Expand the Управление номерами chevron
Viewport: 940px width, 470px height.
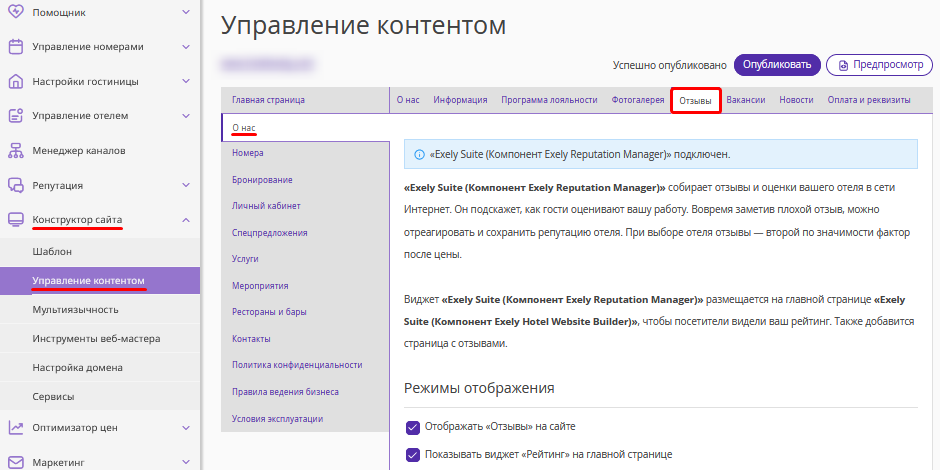point(186,47)
